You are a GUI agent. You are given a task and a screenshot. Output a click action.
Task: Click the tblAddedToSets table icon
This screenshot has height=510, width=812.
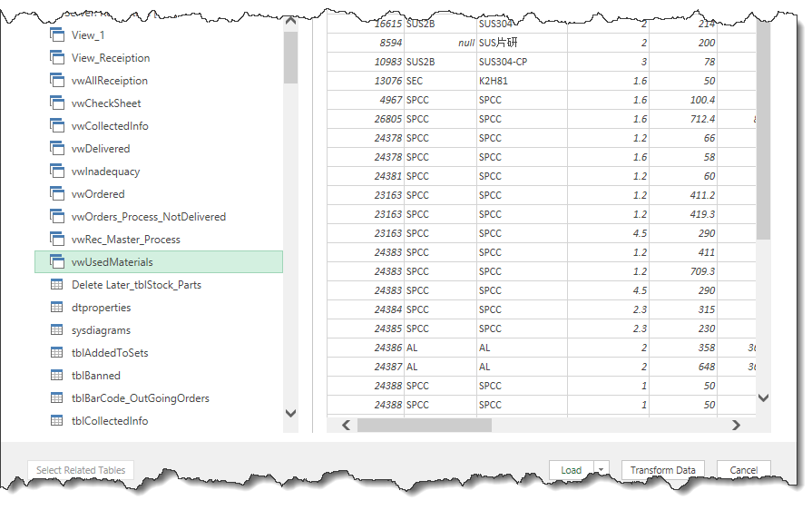coord(57,353)
